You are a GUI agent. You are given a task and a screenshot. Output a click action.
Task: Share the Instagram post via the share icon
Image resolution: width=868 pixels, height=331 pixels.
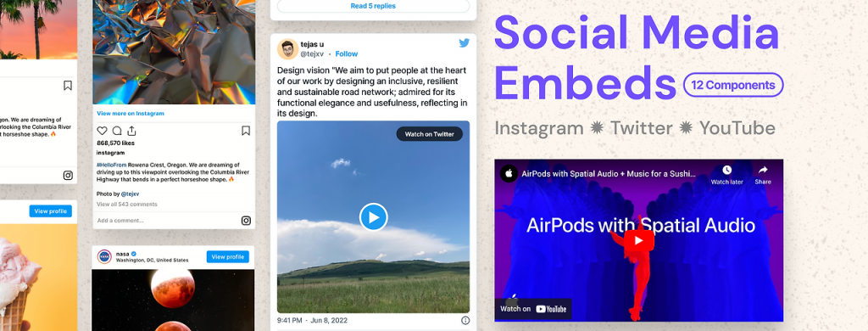coord(131,131)
